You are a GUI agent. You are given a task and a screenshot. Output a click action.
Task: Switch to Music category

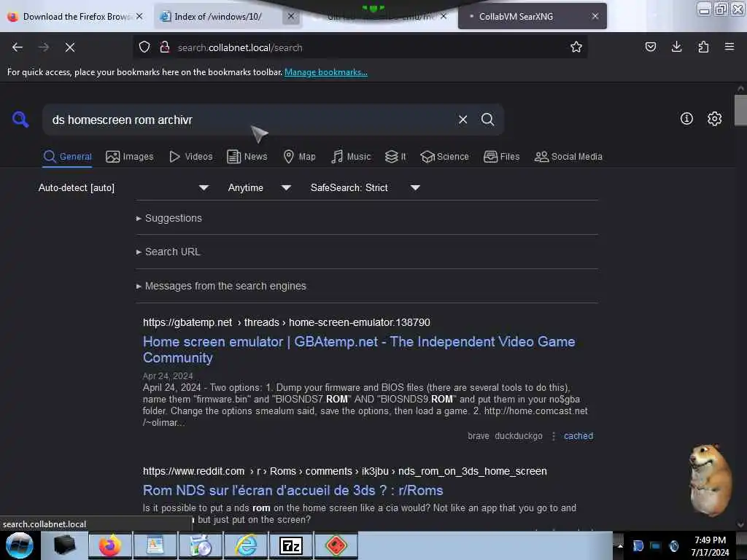click(x=351, y=157)
